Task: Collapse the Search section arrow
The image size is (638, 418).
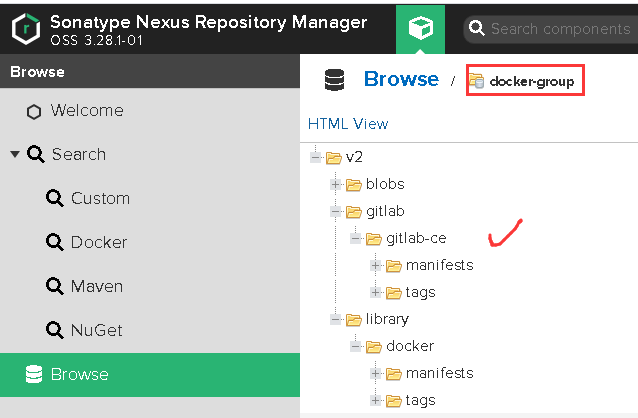Action: 15,154
